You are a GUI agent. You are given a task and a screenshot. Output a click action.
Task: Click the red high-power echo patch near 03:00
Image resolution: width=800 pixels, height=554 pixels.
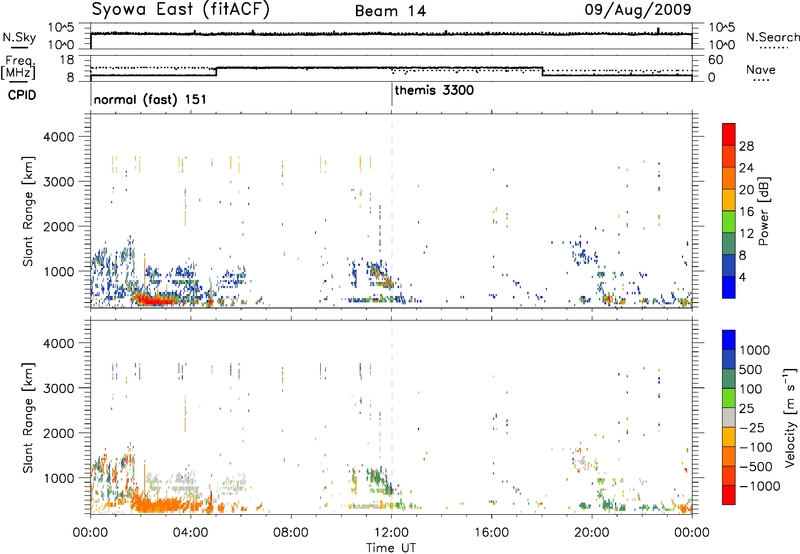coord(156,300)
